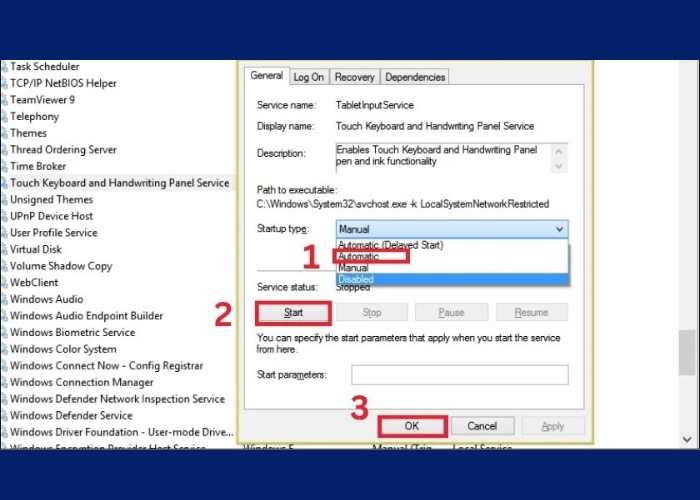Confirm the dialog with OK

coord(412,426)
